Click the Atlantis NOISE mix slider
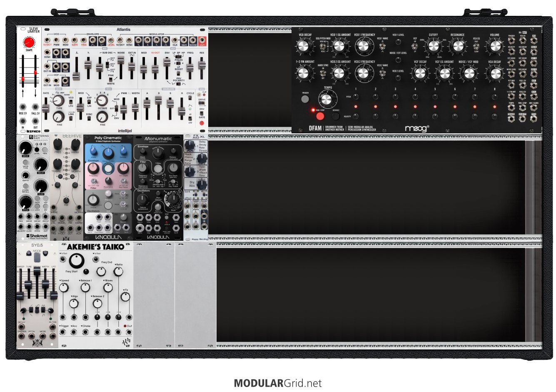 pos(121,61)
